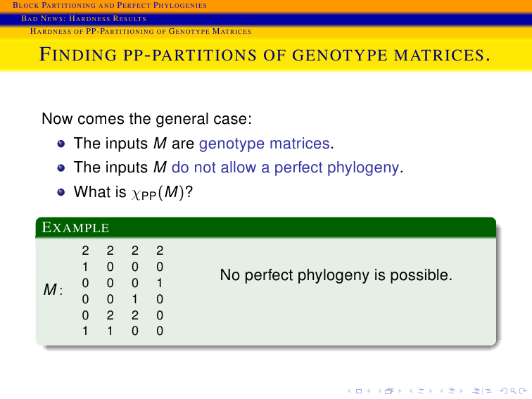Go to next slide arrow
This screenshot has height=399, width=532.
point(369,391)
